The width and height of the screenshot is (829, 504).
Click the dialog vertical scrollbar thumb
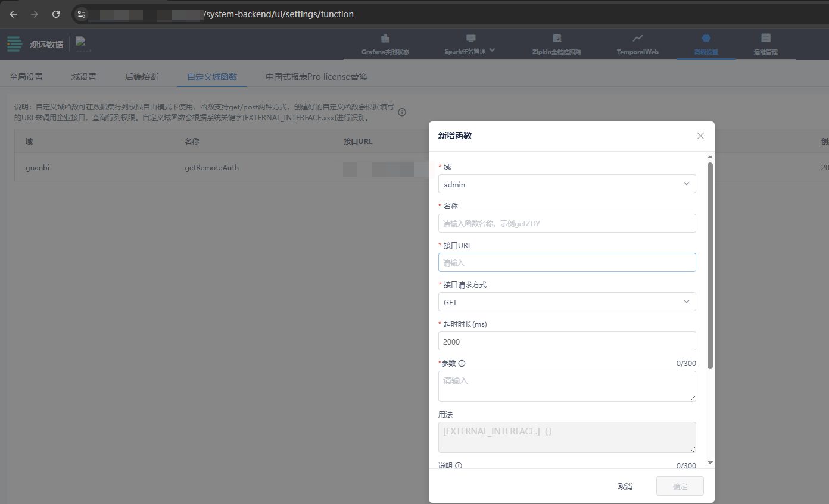coord(710,265)
